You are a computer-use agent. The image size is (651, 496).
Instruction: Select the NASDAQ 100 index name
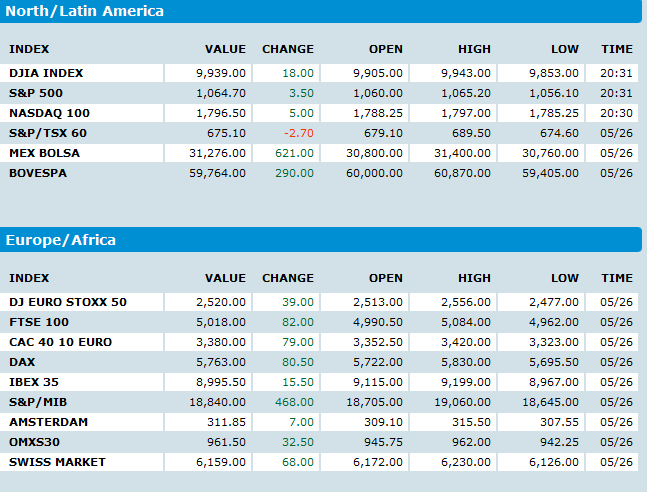[x=49, y=113]
